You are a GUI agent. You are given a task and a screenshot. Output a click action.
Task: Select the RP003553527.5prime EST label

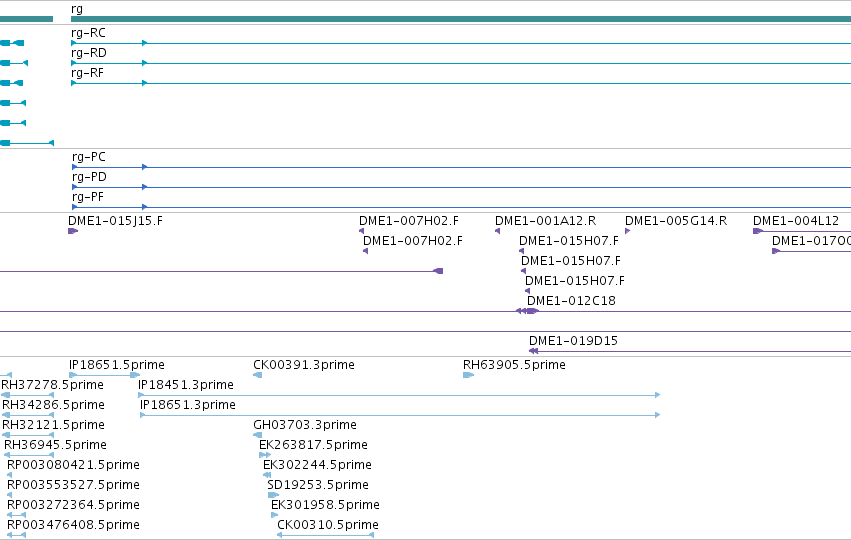[x=73, y=485]
